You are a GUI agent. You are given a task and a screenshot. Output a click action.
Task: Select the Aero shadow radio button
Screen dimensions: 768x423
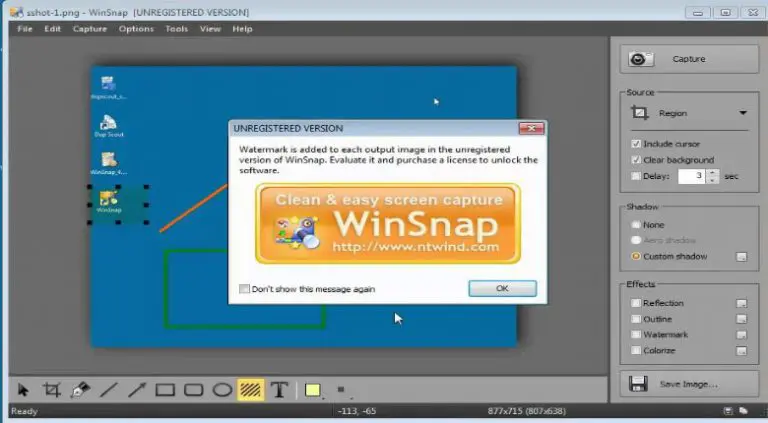point(636,240)
